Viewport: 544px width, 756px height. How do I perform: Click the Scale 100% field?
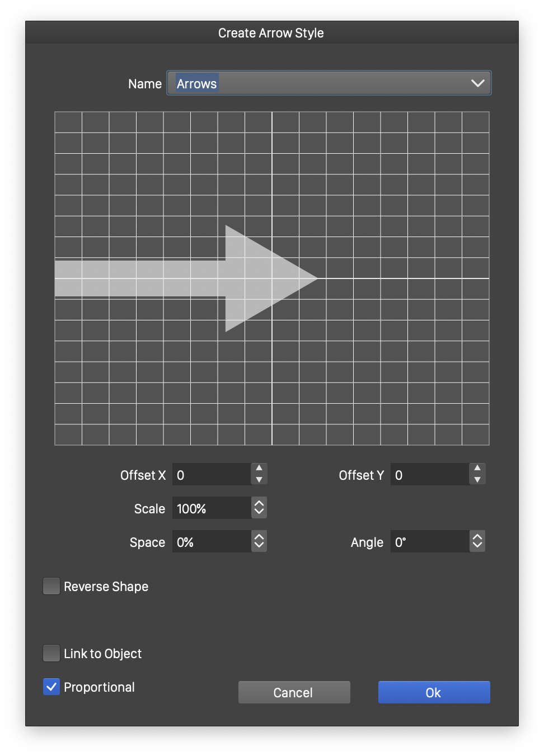coord(212,508)
